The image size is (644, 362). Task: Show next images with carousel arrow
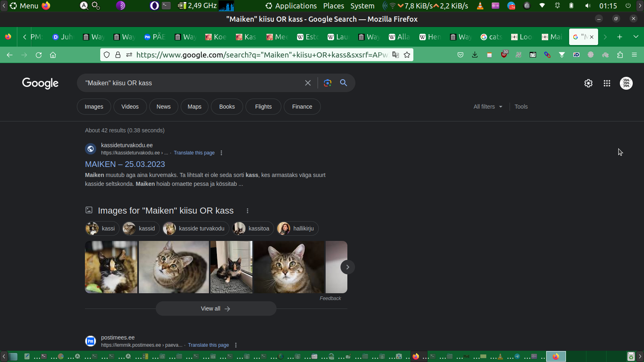[x=348, y=267]
